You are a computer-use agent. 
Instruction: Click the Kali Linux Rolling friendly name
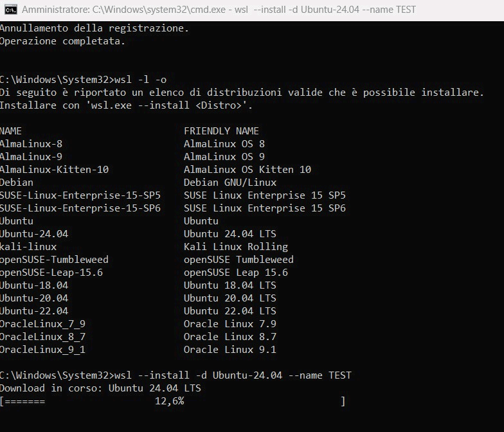235,247
